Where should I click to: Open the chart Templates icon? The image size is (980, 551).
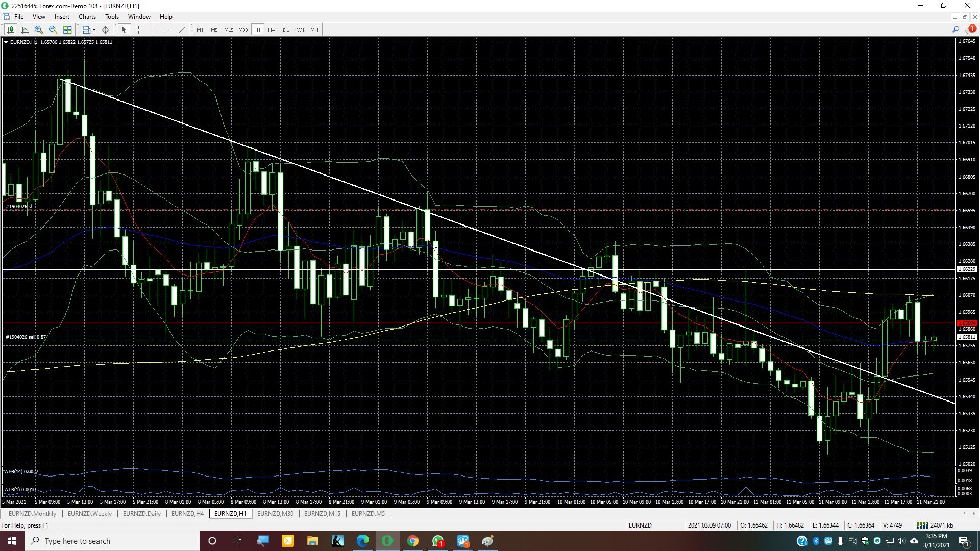coord(85,30)
